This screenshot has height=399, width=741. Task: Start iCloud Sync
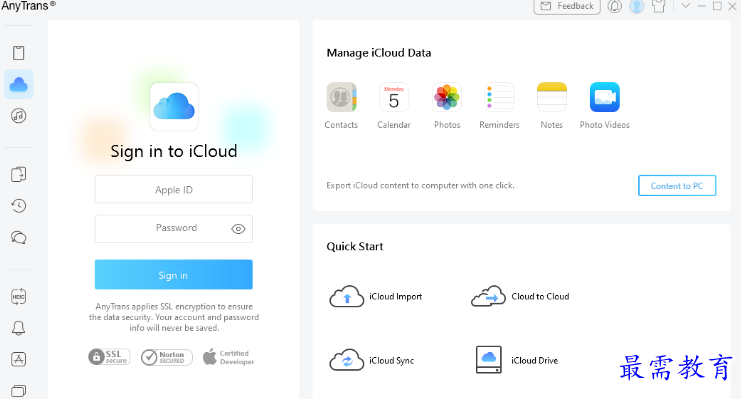click(371, 360)
